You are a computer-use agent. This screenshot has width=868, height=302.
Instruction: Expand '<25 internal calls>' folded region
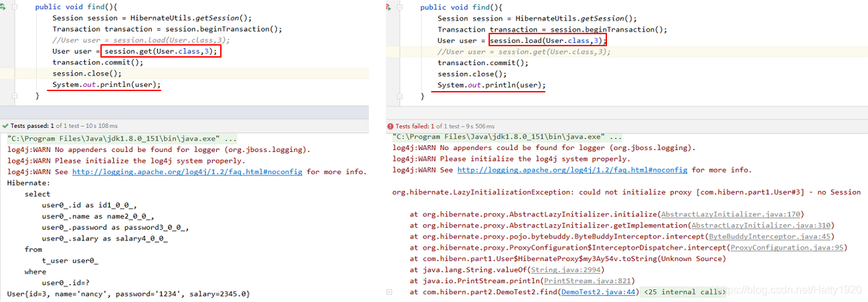[684, 292]
